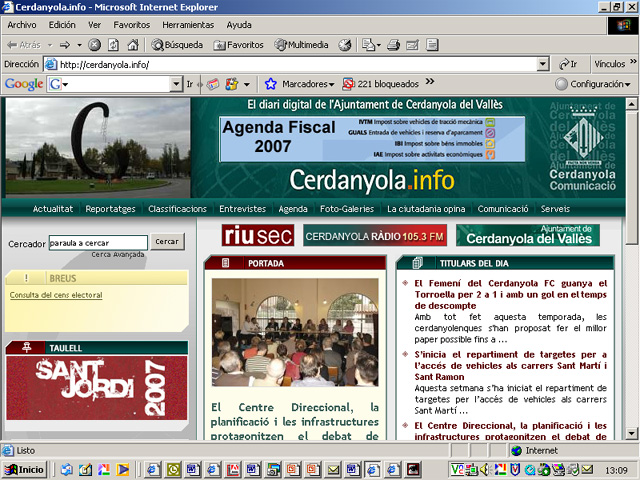
Task: Open the repartiment de targetes headline
Action: click(511, 365)
